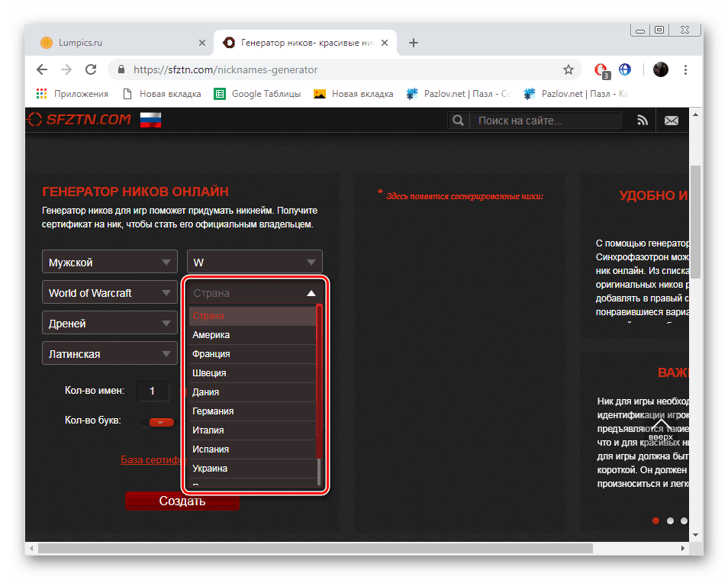Select the first red carousel dot
This screenshot has width=728, height=580.
(656, 520)
